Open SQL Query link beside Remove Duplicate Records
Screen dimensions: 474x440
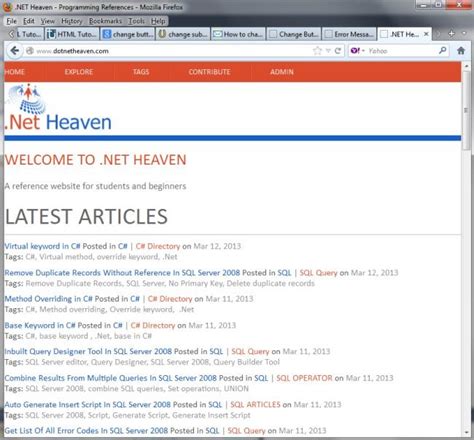tap(318, 273)
